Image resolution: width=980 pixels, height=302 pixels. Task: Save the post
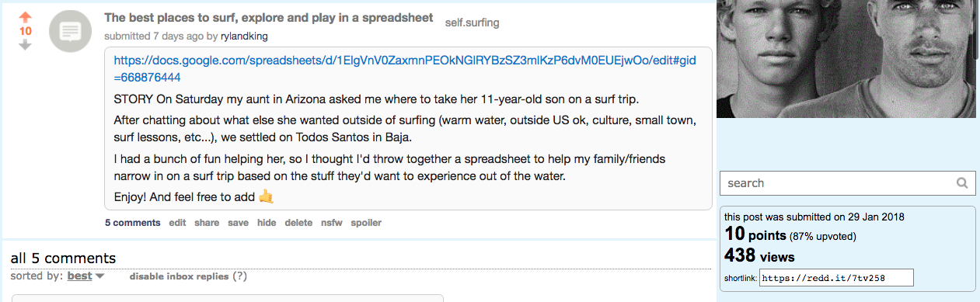tap(238, 223)
